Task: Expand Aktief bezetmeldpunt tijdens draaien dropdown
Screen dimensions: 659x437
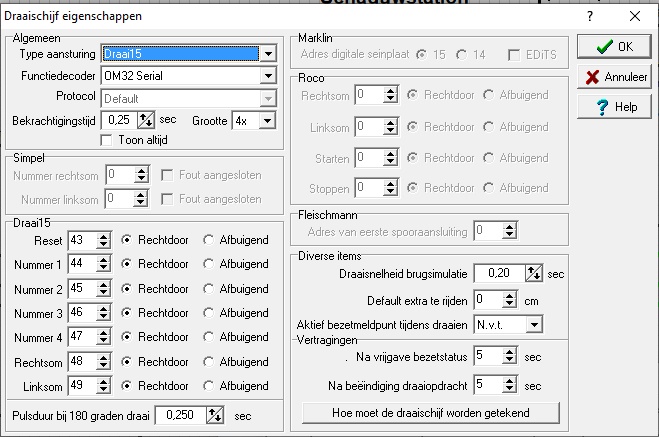Action: point(534,324)
